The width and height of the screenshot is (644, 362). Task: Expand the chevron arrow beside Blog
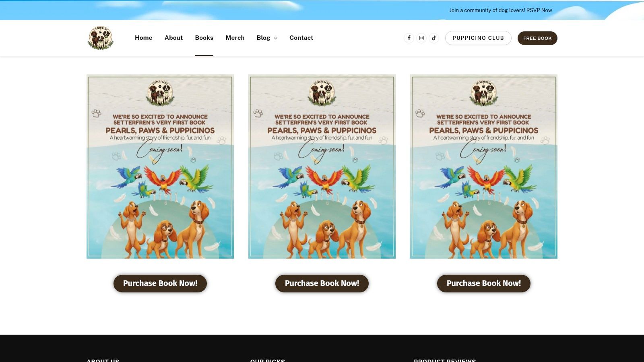pyautogui.click(x=276, y=38)
